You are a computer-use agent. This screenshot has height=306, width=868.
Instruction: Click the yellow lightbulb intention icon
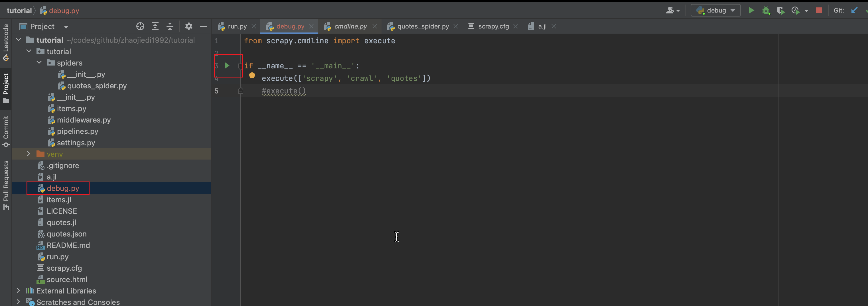point(252,76)
